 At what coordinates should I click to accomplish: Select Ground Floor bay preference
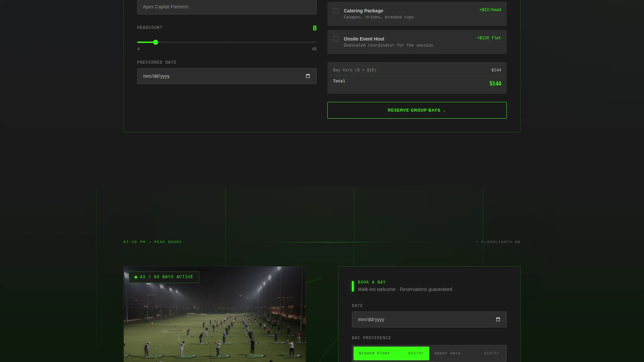tap(391, 353)
